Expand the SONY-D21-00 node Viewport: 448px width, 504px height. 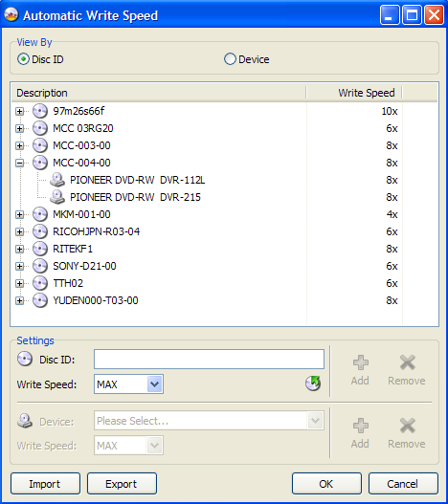[20, 266]
